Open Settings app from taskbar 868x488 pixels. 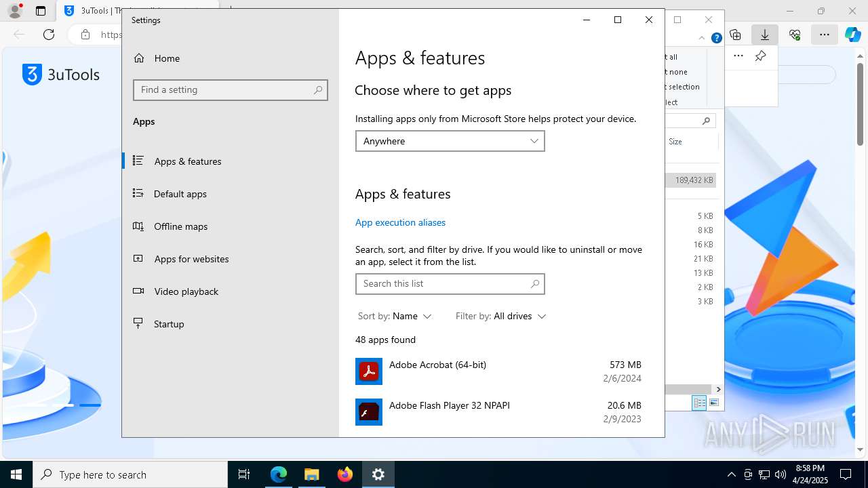[378, 474]
